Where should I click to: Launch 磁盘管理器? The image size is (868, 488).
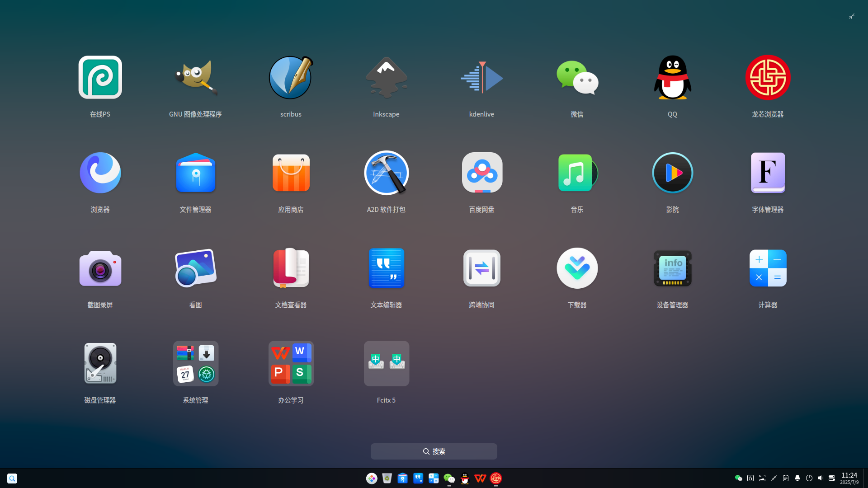point(100,364)
